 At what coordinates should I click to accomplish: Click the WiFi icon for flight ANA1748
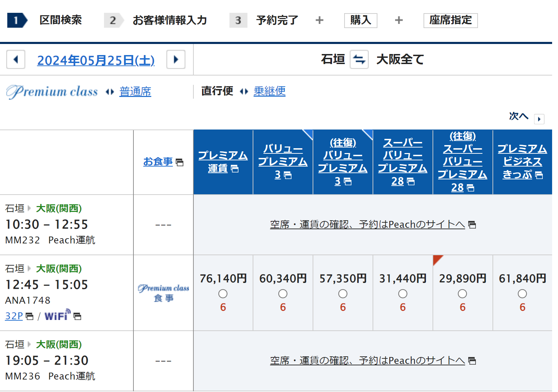(58, 315)
